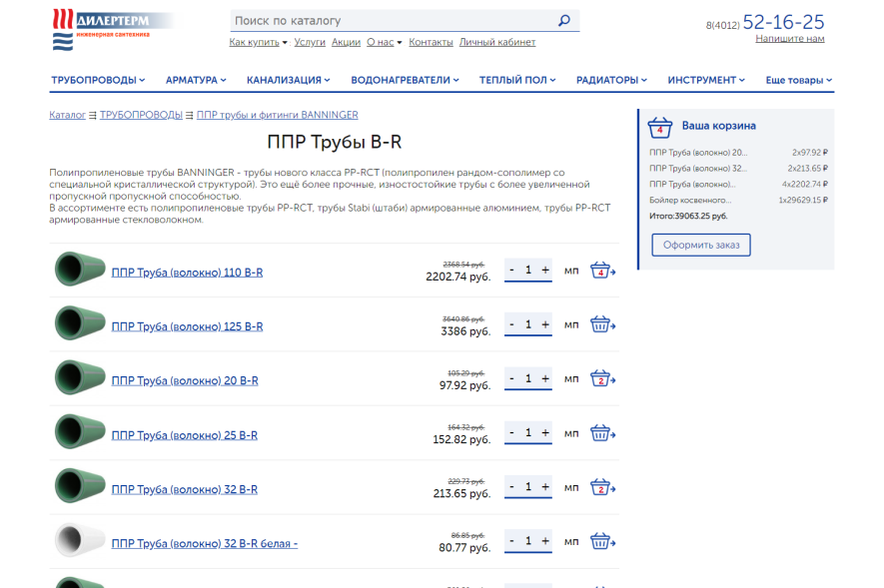Expand the Еще товары menu
The height and width of the screenshot is (588, 884).
click(798, 80)
